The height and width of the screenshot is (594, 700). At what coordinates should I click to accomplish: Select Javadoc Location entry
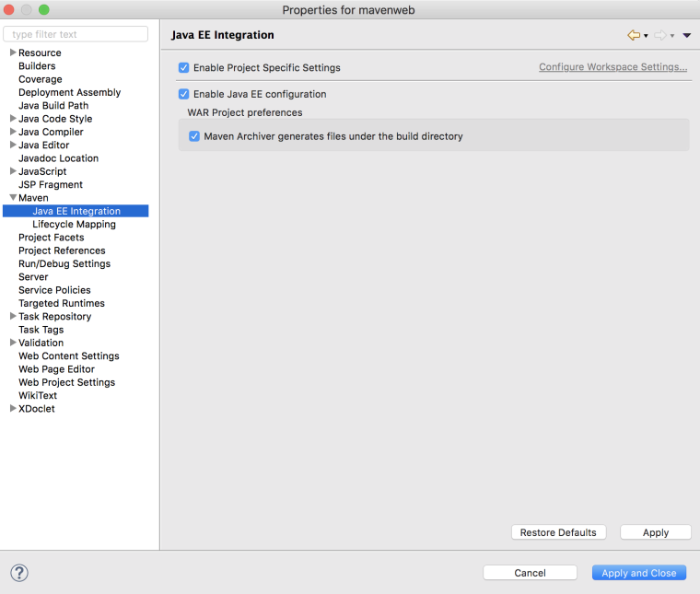point(58,158)
